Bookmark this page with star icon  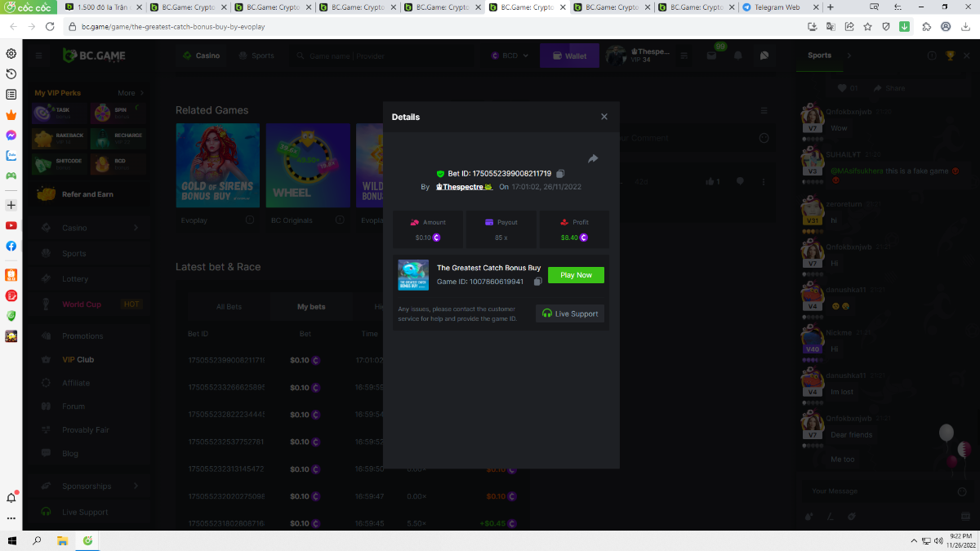867,26
